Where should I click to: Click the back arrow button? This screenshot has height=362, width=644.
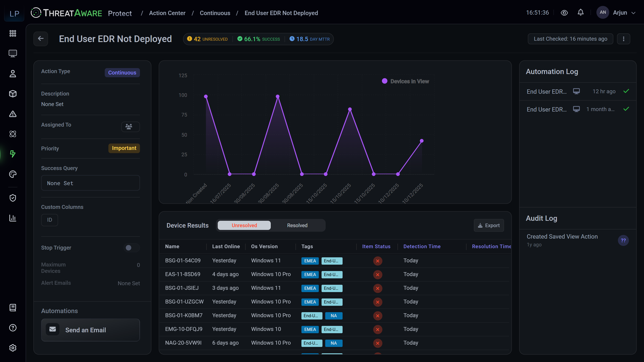pyautogui.click(x=41, y=39)
